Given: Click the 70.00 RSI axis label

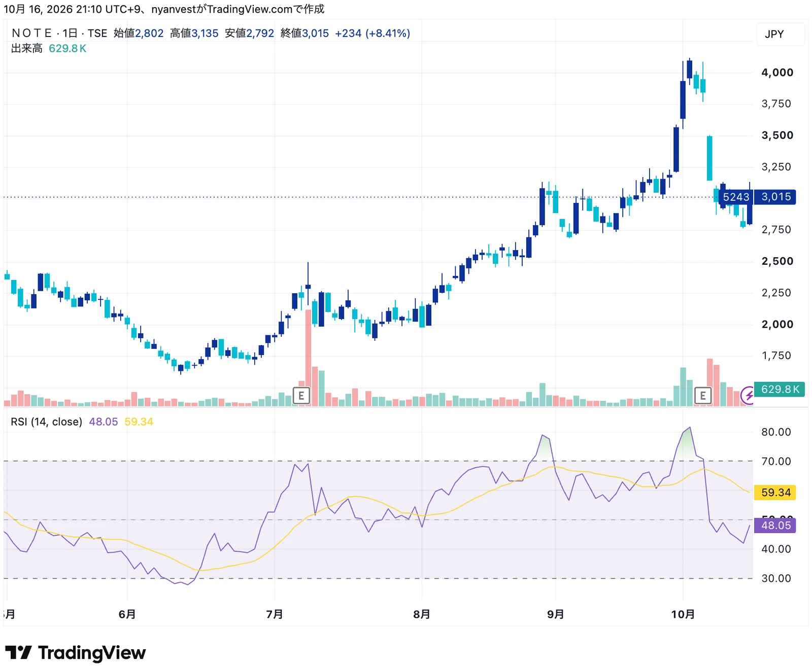Looking at the screenshot, I should pos(776,462).
